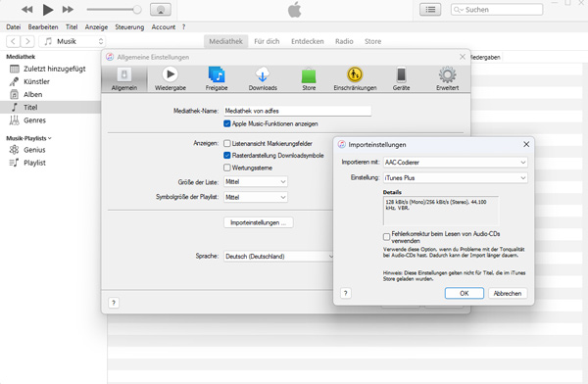The width and height of the screenshot is (588, 384).
Task: Enable Fehlerkorrektur beim Lesen von Audio-CDs
Action: (x=387, y=237)
